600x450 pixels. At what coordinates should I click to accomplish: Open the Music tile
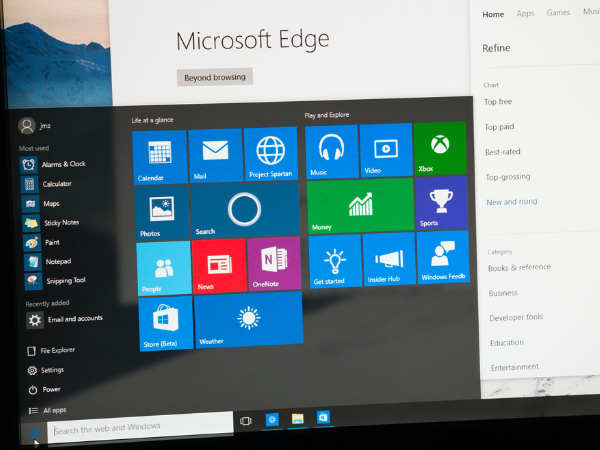pyautogui.click(x=331, y=151)
